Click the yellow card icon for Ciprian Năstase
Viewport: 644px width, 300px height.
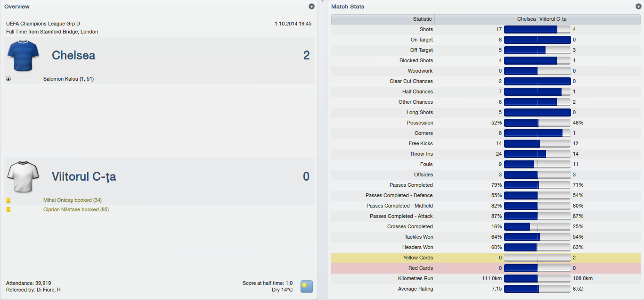tap(8, 209)
